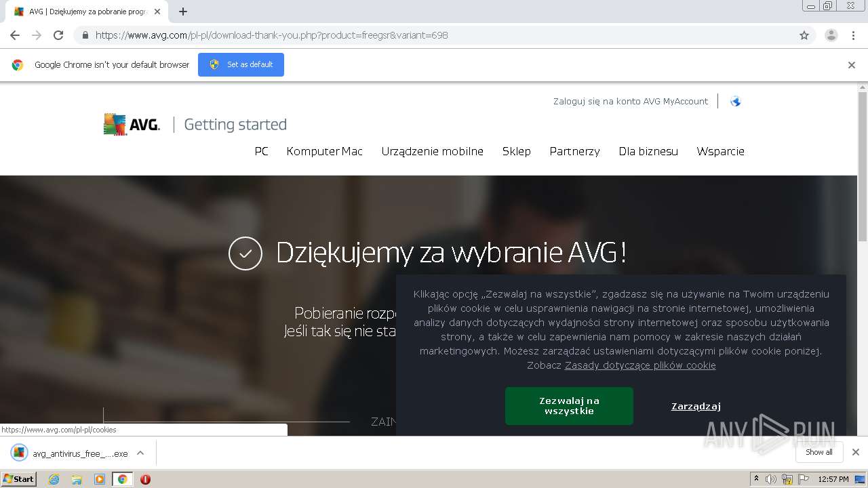The image size is (868, 488).
Task: Open the PC menu
Action: coord(262,151)
